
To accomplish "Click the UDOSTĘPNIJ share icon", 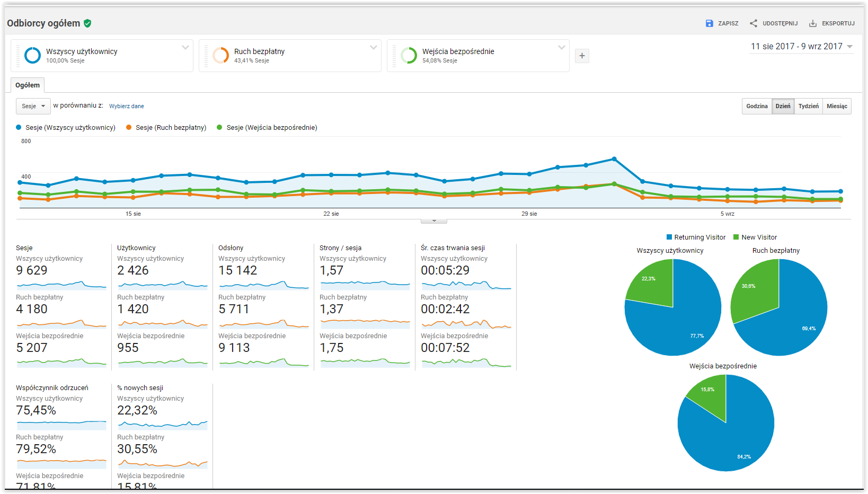I will [x=753, y=23].
